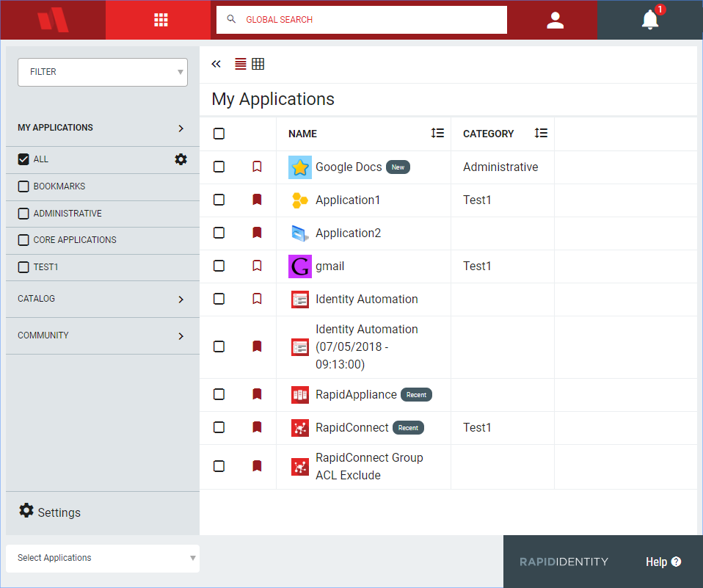The height and width of the screenshot is (588, 703).
Task: Switch to list view icon
Action: coord(241,64)
